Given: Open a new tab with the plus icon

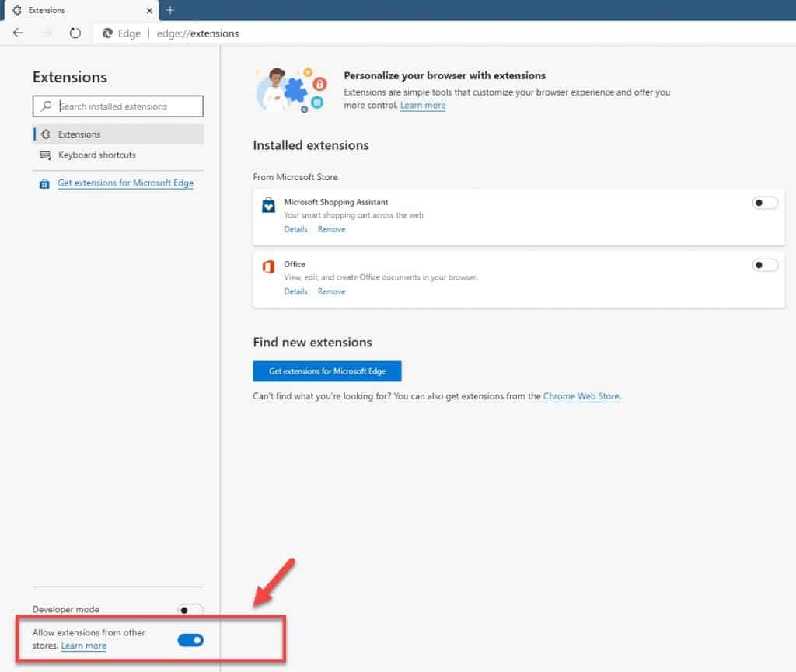Looking at the screenshot, I should tap(169, 11).
